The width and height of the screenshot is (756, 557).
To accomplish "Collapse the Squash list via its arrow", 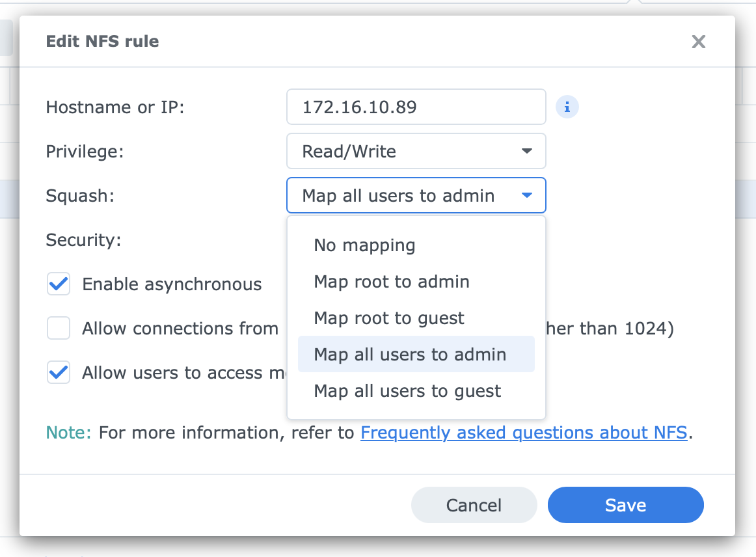I will (x=526, y=196).
